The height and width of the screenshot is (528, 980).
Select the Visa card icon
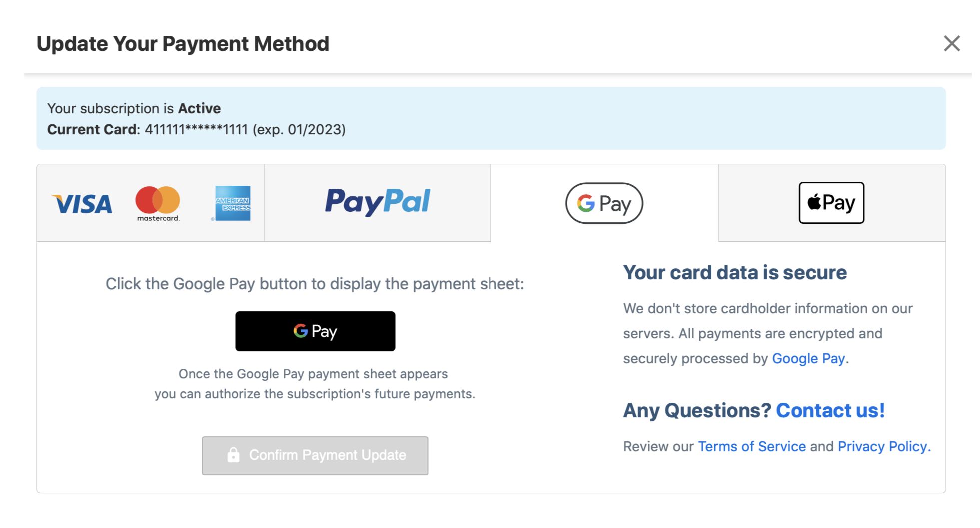pyautogui.click(x=81, y=203)
